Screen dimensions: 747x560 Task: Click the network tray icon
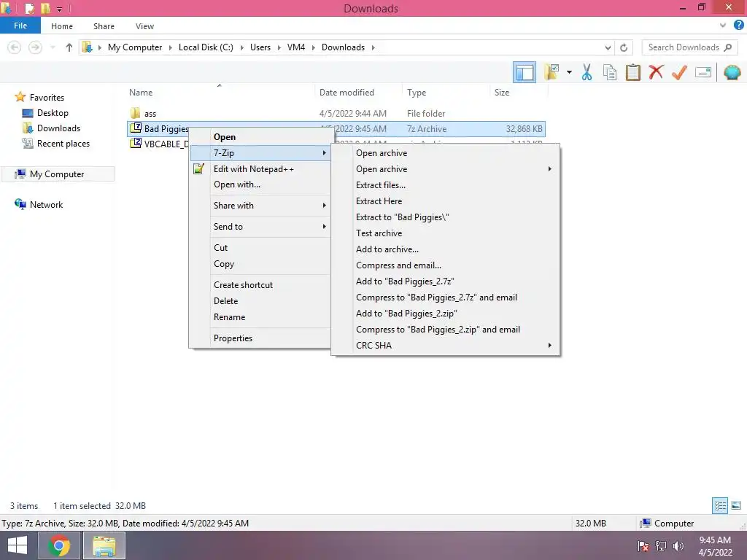(x=661, y=546)
